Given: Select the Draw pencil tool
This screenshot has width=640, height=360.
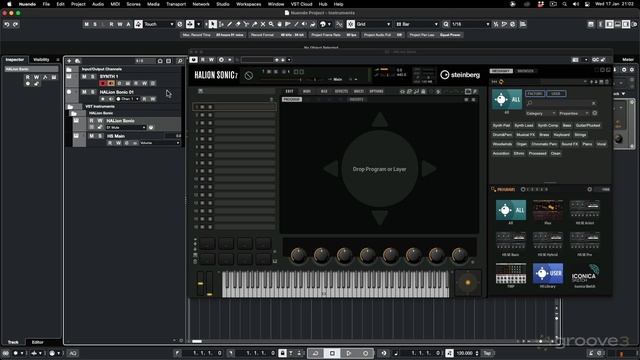Looking at the screenshot, I should pos(229,24).
